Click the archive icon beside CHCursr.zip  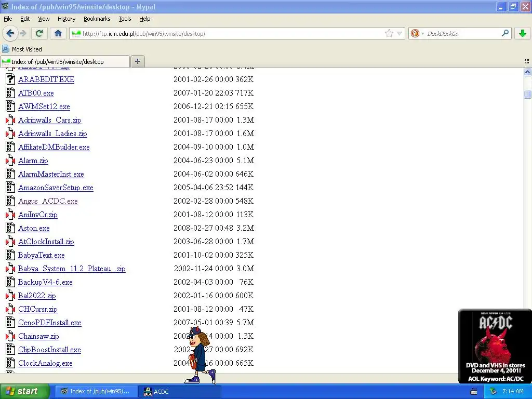coord(10,309)
